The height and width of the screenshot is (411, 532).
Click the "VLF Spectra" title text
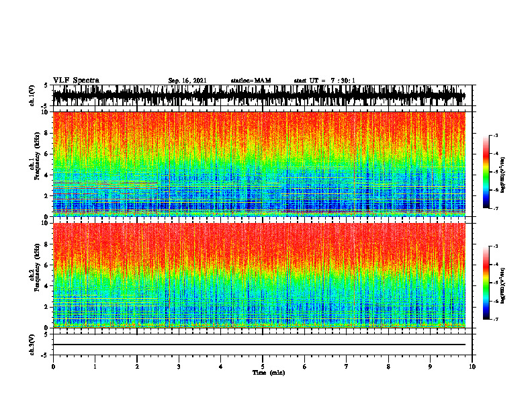point(76,81)
